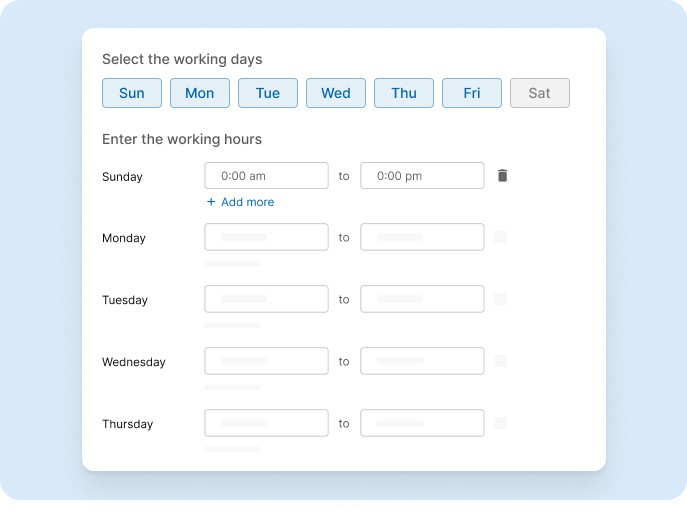This screenshot has width=687, height=515.
Task: Delete Sunday working hours with trash icon
Action: [x=503, y=175]
